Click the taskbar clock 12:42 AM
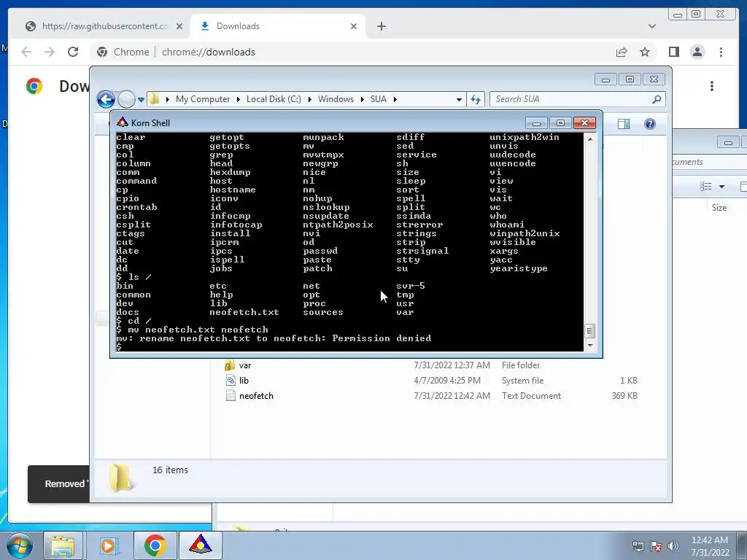The image size is (747, 560). tap(709, 540)
